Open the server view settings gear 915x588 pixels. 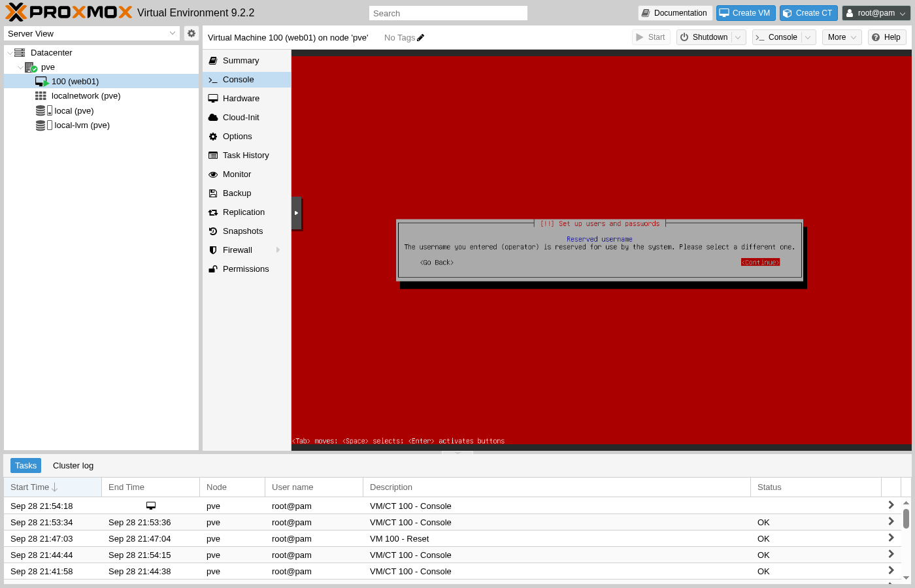pos(191,33)
